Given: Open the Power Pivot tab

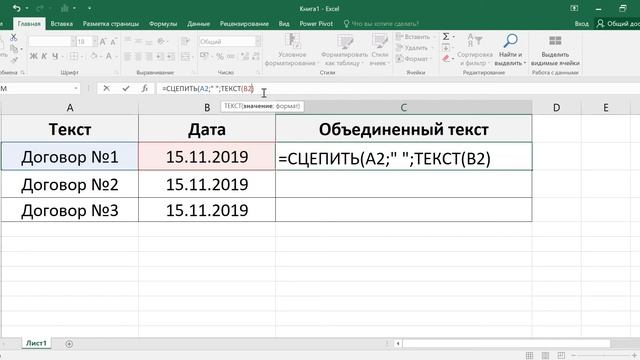Looking at the screenshot, I should pyautogui.click(x=316, y=24).
